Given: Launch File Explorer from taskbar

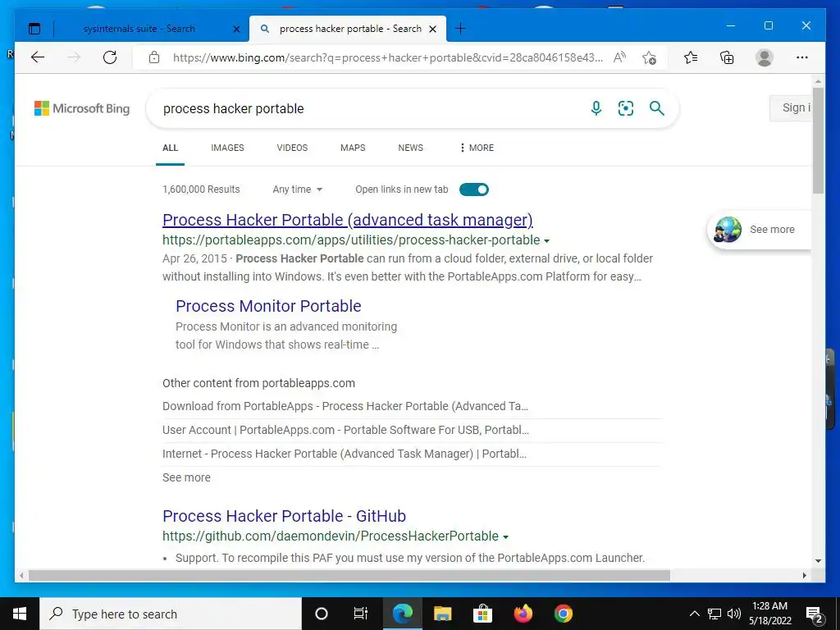Looking at the screenshot, I should [442, 614].
